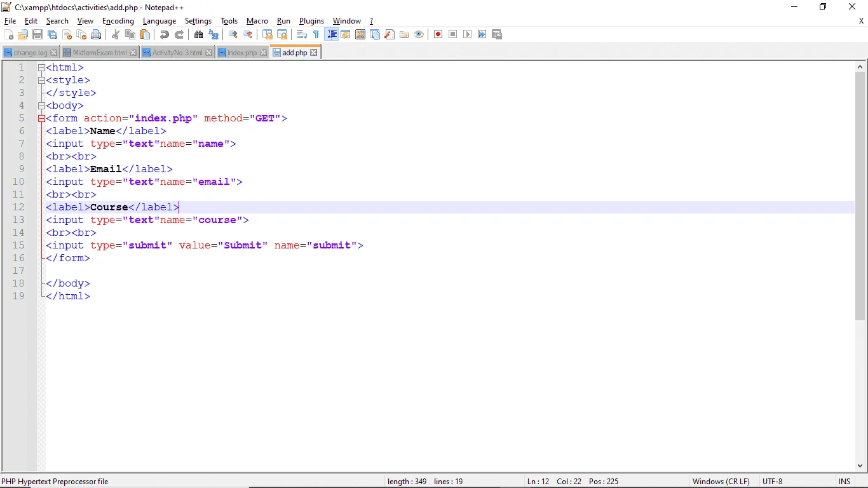Screen dimensions: 868x488
Task: Open the Settings menu
Action: [198, 21]
